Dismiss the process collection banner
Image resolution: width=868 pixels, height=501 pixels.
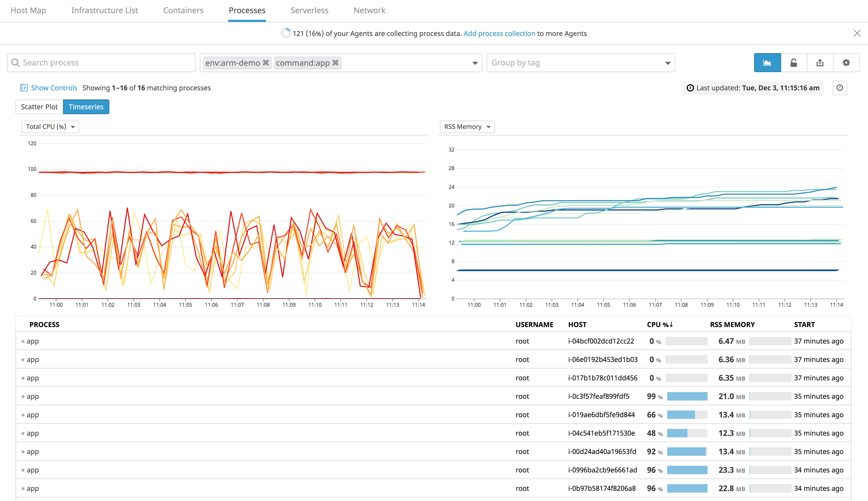click(857, 33)
